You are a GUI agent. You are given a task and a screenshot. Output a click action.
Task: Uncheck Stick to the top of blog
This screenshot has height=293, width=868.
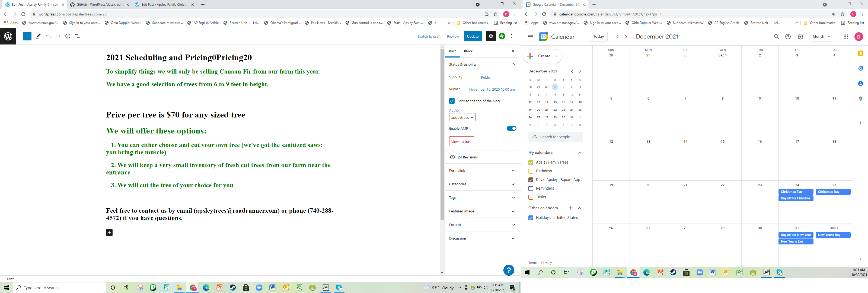[x=452, y=101]
